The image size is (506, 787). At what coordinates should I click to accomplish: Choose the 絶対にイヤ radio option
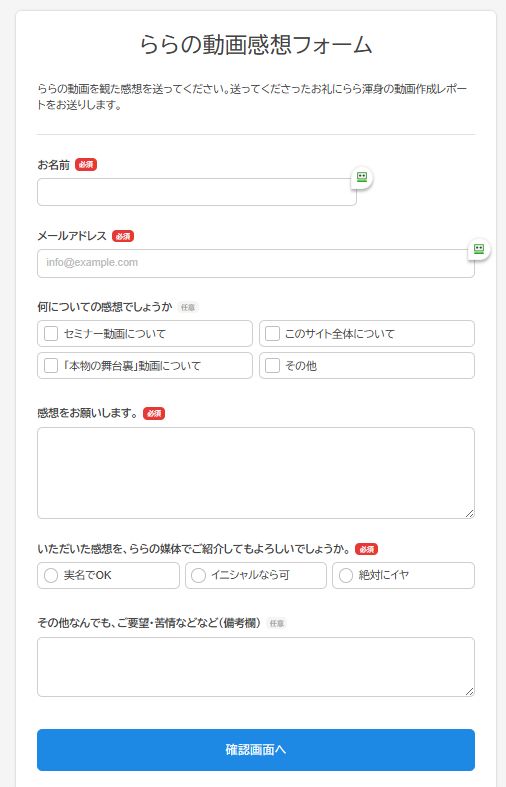[x=346, y=575]
